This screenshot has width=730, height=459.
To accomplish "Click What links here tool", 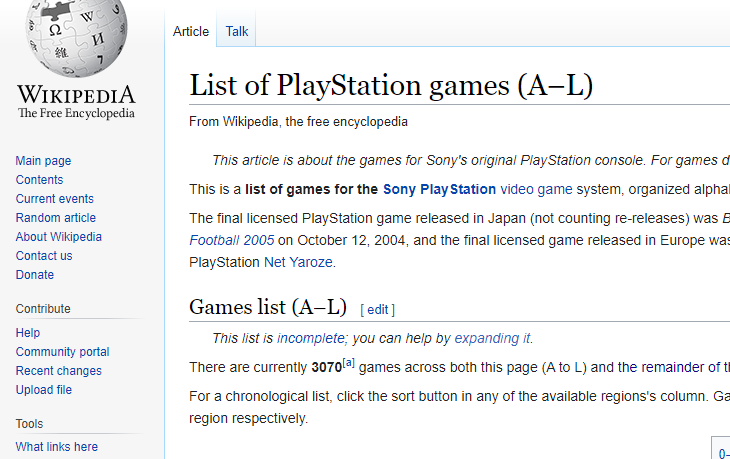I will click(x=57, y=447).
